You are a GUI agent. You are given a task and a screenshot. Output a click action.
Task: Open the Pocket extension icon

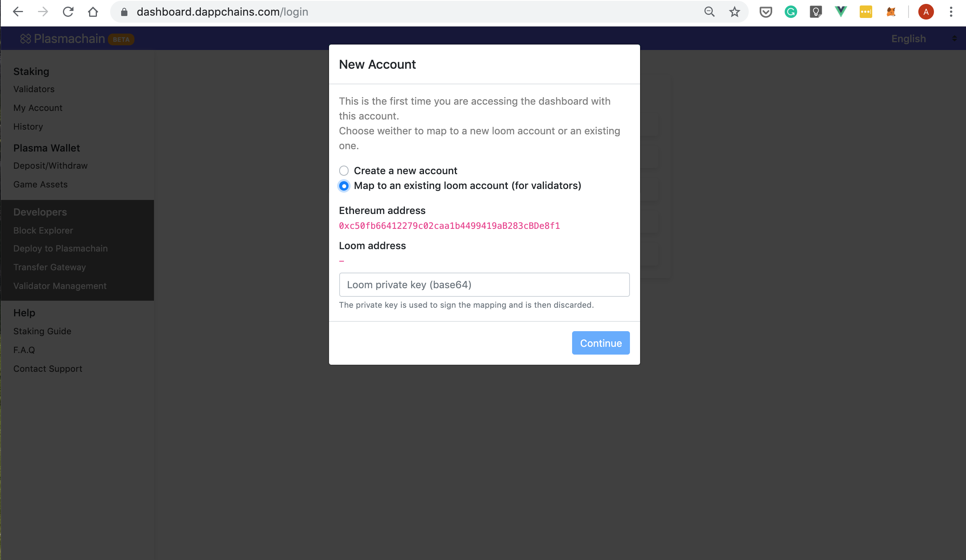click(x=766, y=12)
